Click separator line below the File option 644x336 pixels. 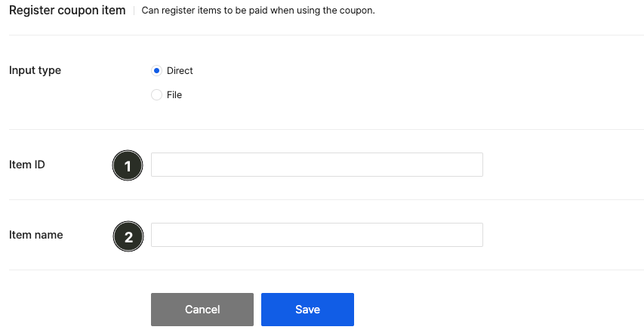(x=326, y=130)
